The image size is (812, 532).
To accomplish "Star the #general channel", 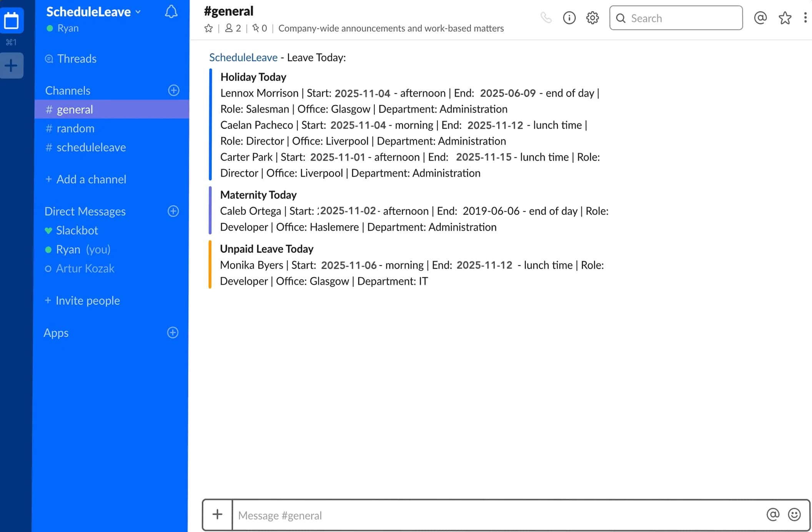I will pos(208,28).
